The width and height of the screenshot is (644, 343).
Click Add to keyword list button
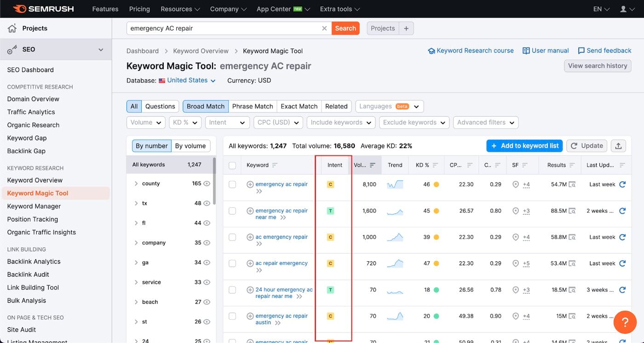point(524,146)
